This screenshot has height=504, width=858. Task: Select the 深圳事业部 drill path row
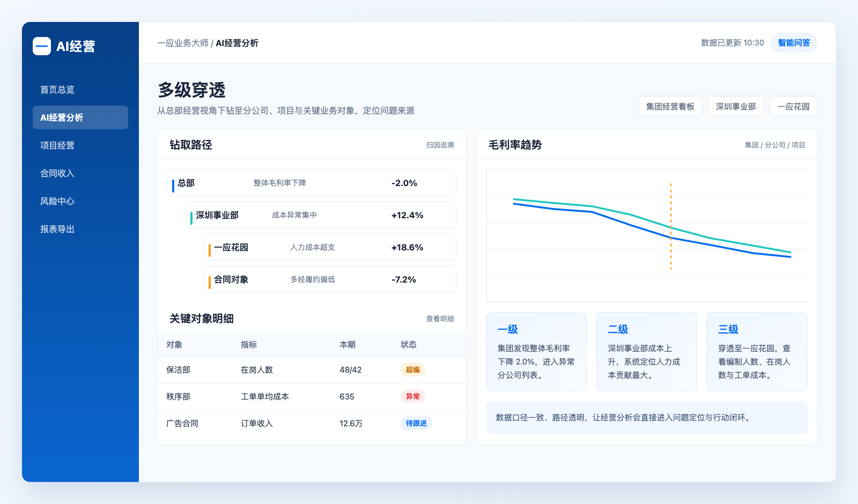(321, 215)
